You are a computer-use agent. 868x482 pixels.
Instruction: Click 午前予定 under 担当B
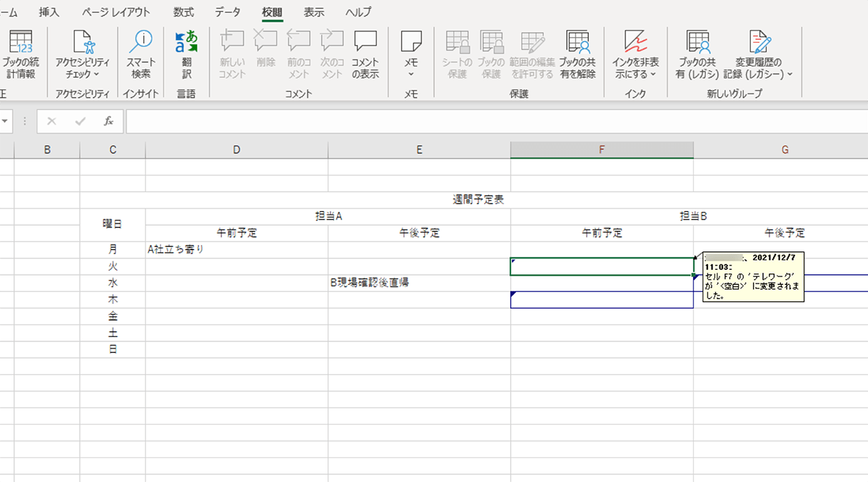click(x=602, y=233)
